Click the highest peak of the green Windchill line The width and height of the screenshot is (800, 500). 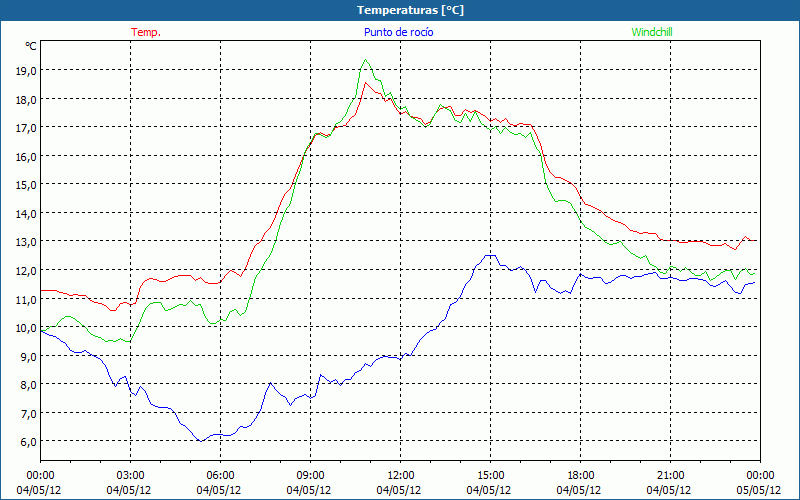click(365, 60)
